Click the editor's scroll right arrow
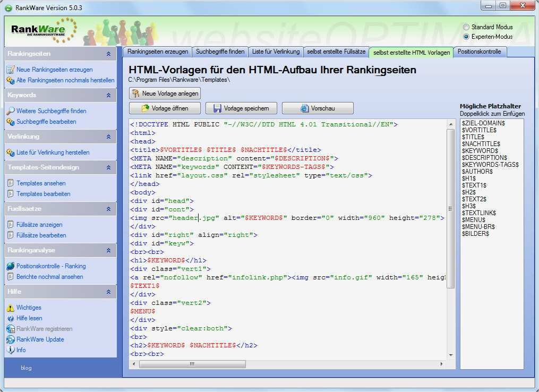Screen dimensions: 539x392 coord(442,364)
